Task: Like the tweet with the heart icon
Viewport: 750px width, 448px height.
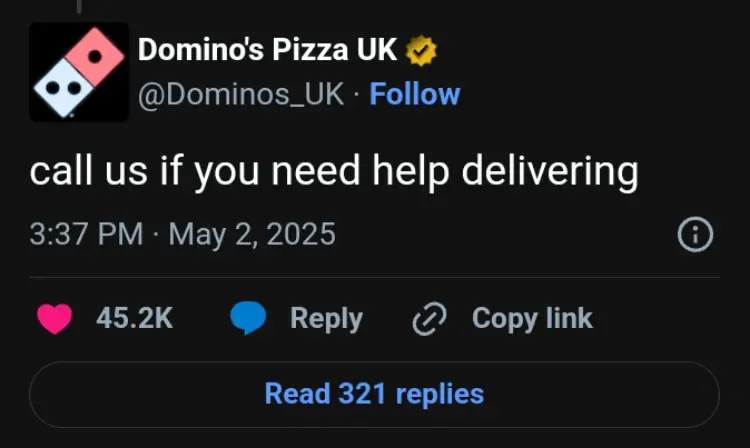Action: coord(54,318)
